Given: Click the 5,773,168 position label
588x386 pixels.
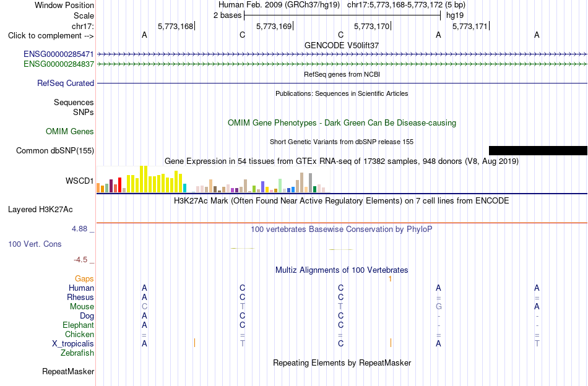Looking at the screenshot, I should point(176,26).
